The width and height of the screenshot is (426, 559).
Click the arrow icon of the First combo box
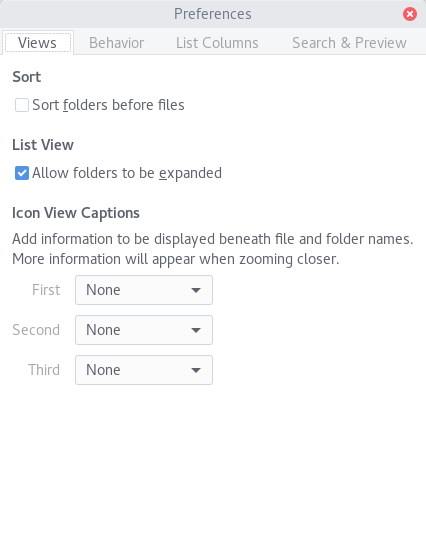(x=196, y=290)
